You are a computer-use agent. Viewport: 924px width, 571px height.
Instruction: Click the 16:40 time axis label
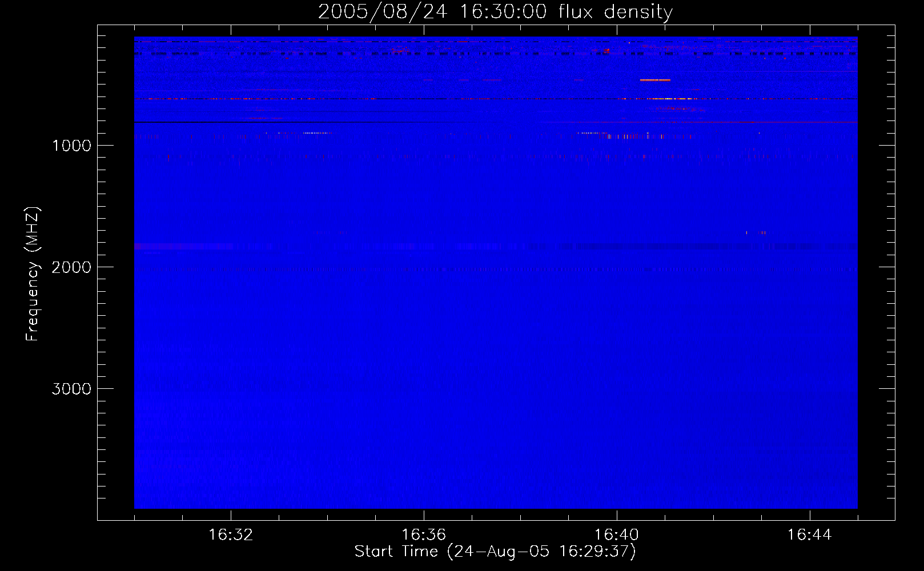(617, 535)
